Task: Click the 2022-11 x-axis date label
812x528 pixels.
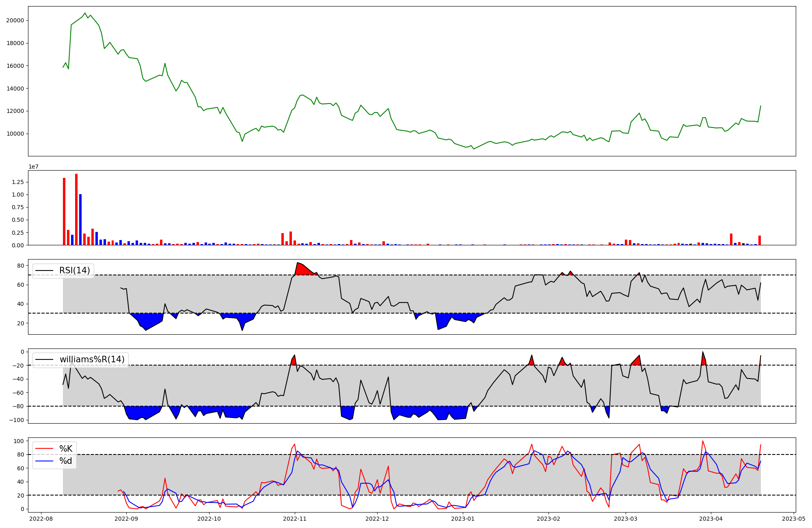Action: click(295, 518)
